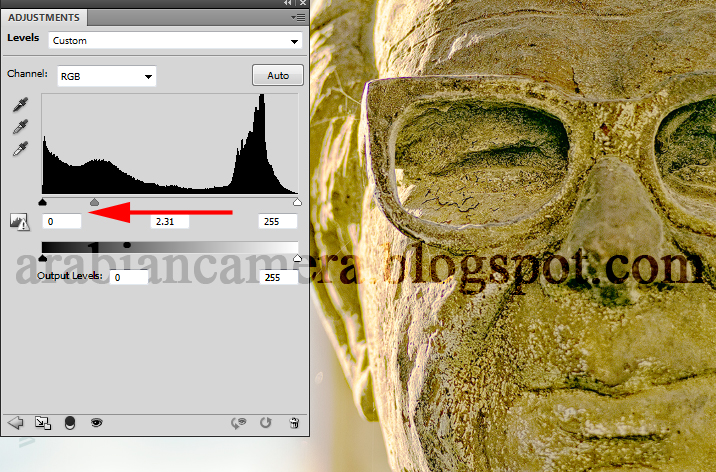Viewport: 716px width, 472px height.
Task: Close the Adjustments panel
Action: (303, 3)
